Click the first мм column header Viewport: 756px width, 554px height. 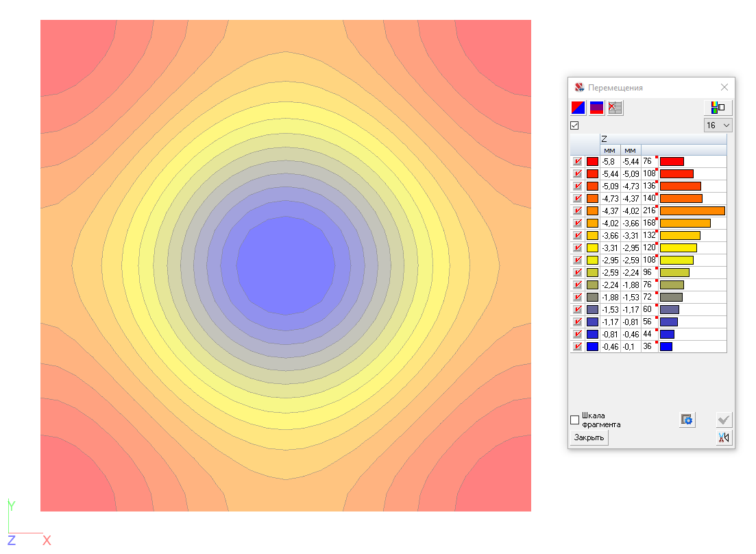pos(609,150)
